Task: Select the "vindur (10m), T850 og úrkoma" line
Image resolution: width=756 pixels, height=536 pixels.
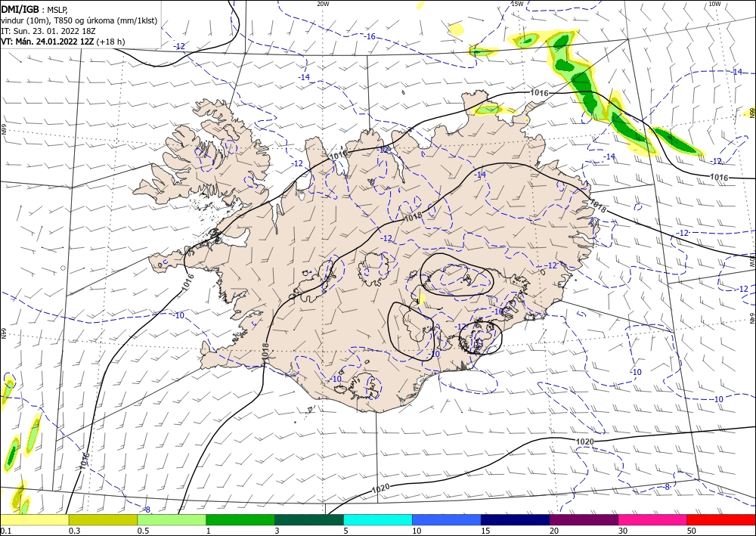Action: click(79, 20)
